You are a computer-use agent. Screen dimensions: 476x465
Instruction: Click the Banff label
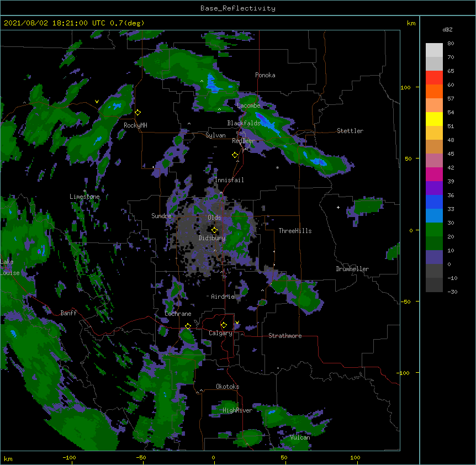(68, 313)
